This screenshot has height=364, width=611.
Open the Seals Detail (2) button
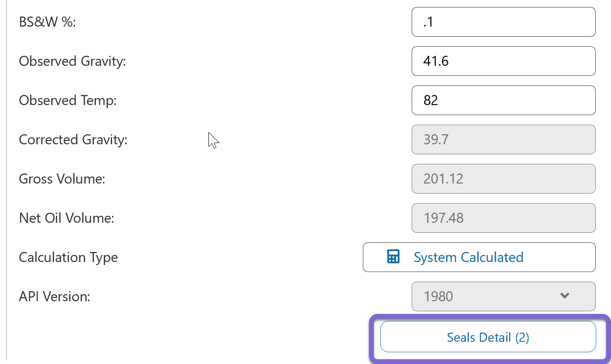coord(488,337)
